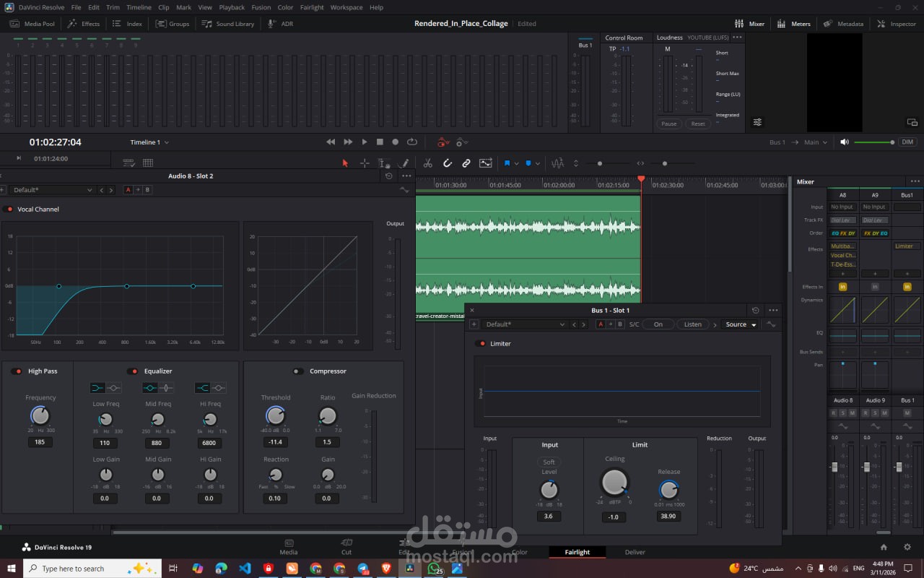
Task: Expand the Default* preset dropdown in Limiter
Action: [x=525, y=324]
